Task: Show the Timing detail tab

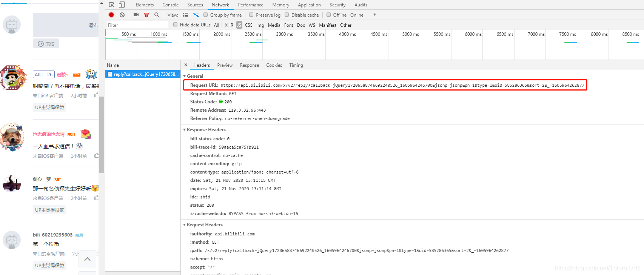Action: coord(296,65)
